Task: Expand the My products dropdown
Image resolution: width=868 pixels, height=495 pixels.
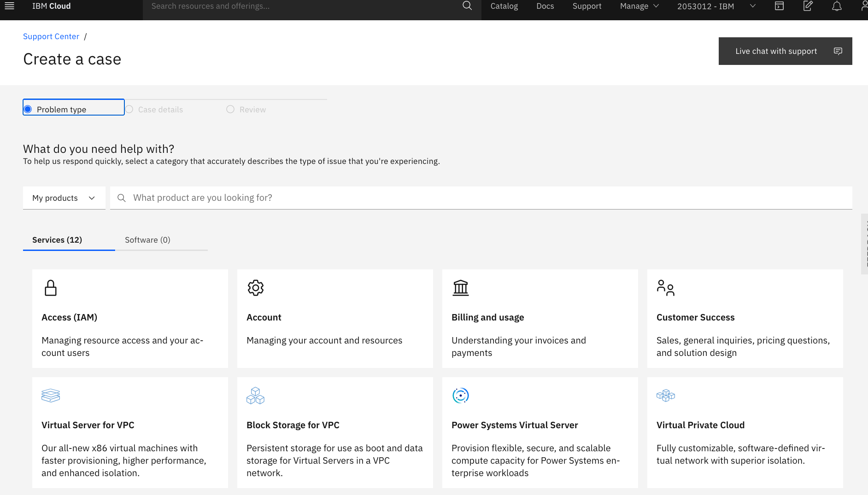Action: [64, 198]
